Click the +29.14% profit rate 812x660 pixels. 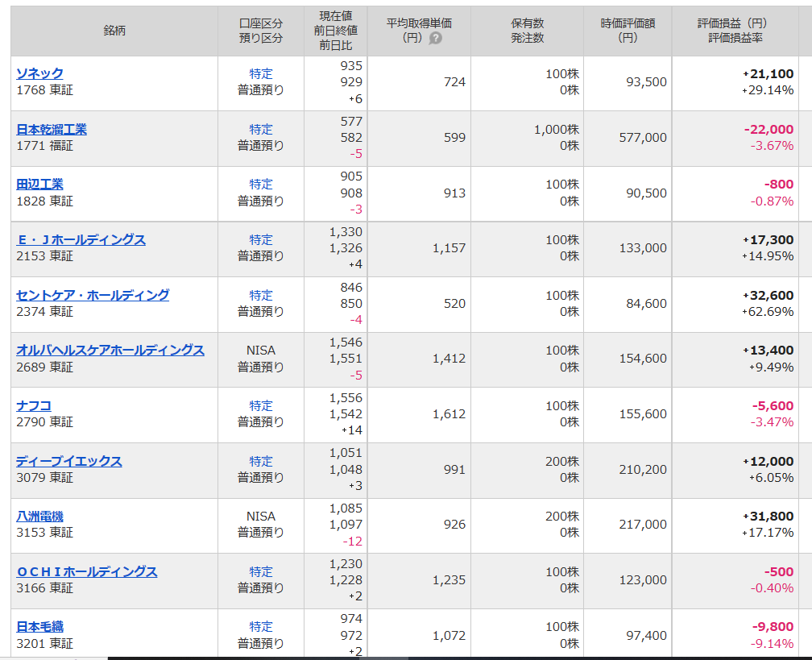point(768,90)
